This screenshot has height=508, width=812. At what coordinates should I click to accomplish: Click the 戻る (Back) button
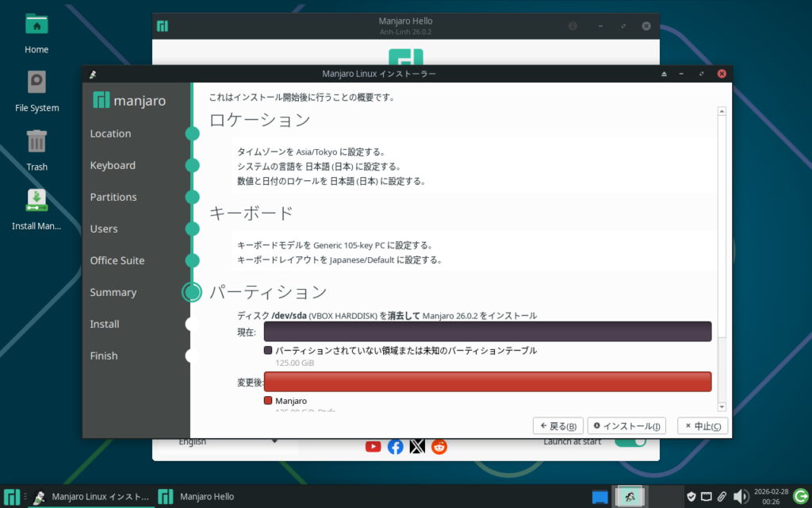pyautogui.click(x=559, y=426)
